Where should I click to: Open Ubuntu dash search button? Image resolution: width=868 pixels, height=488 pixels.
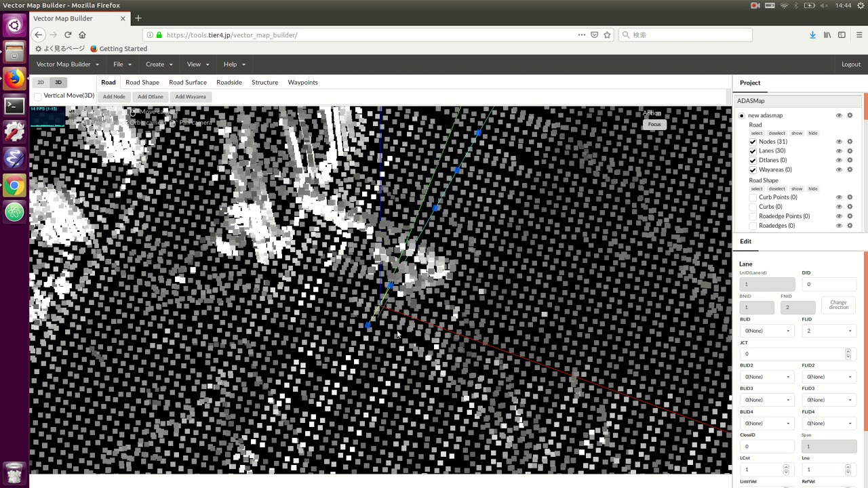[x=14, y=26]
